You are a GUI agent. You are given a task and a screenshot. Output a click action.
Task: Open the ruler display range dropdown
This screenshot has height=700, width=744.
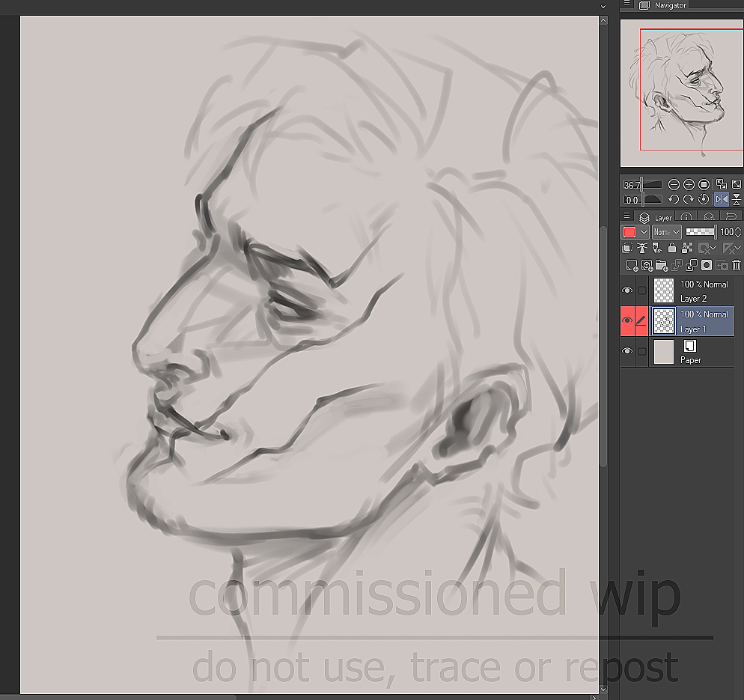[737, 248]
